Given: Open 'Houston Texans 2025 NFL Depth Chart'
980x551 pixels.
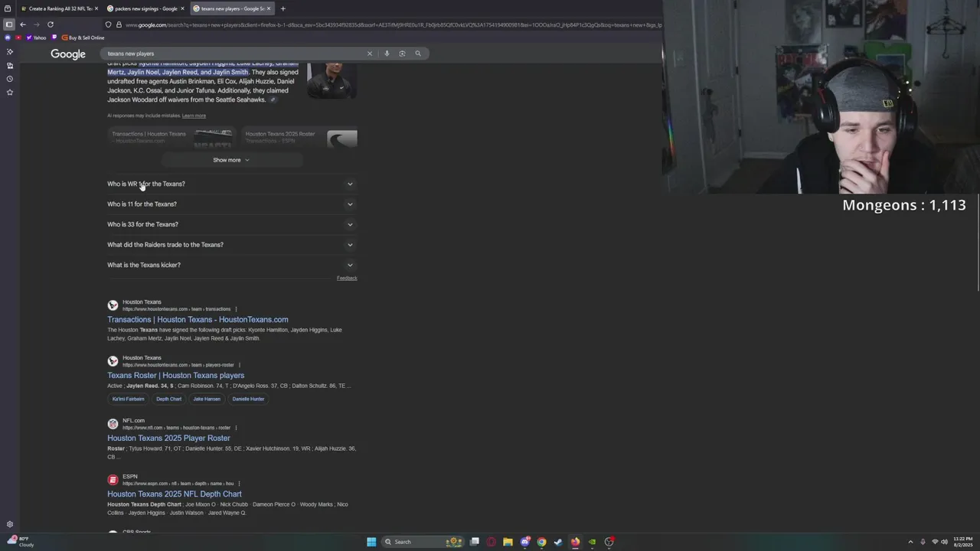Looking at the screenshot, I should point(174,494).
